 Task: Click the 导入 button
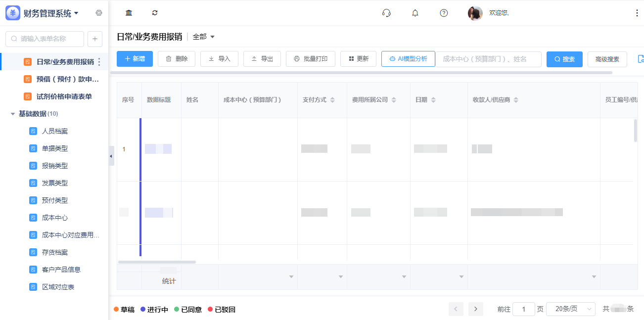pyautogui.click(x=219, y=59)
